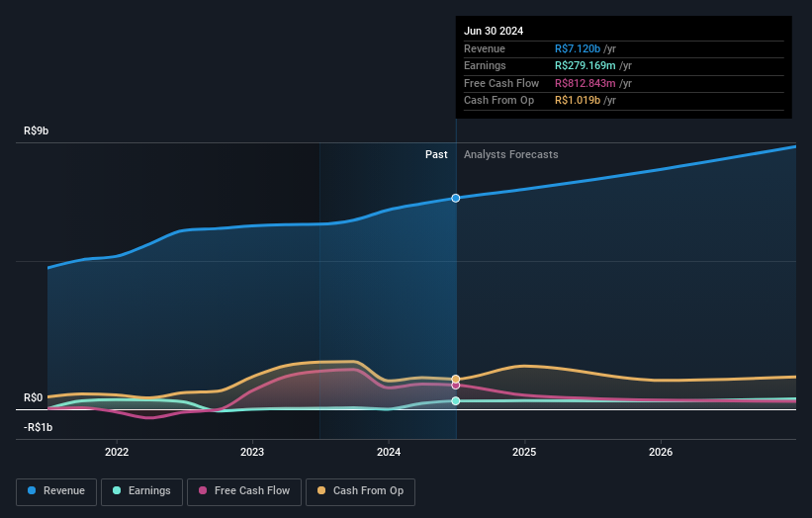
Task: Select the Revenue data point marker
Action: [456, 198]
